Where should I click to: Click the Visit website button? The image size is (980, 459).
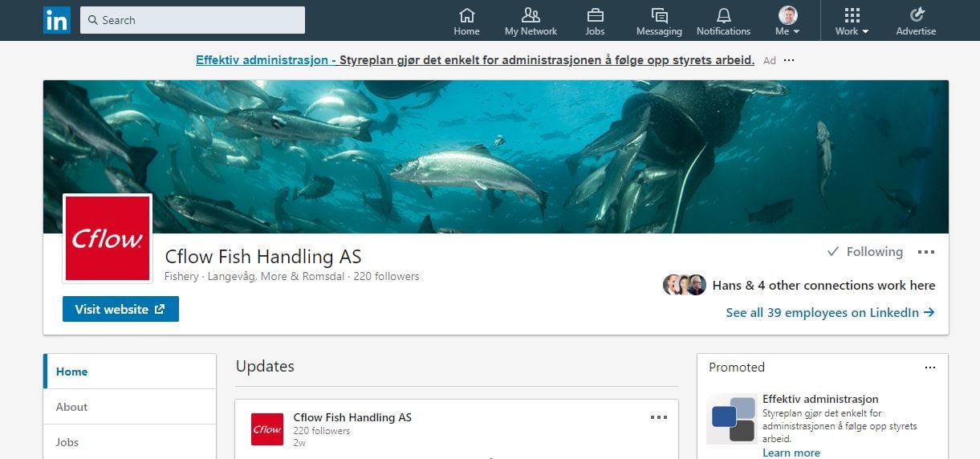pyautogui.click(x=120, y=309)
